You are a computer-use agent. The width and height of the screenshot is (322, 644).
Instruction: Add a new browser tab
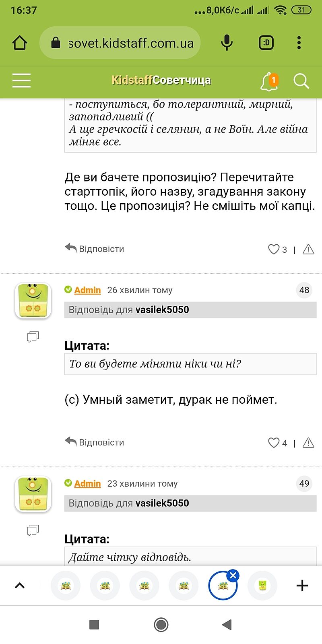click(302, 586)
